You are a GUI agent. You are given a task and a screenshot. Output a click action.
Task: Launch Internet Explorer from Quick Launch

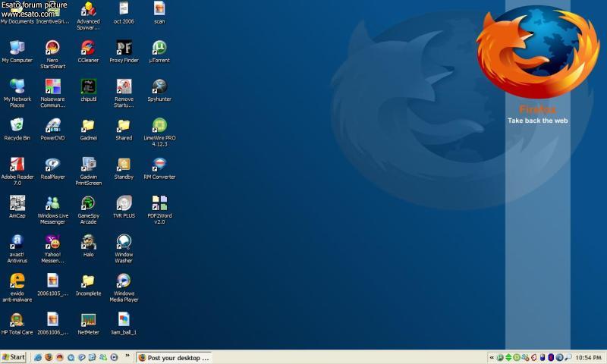click(x=37, y=357)
